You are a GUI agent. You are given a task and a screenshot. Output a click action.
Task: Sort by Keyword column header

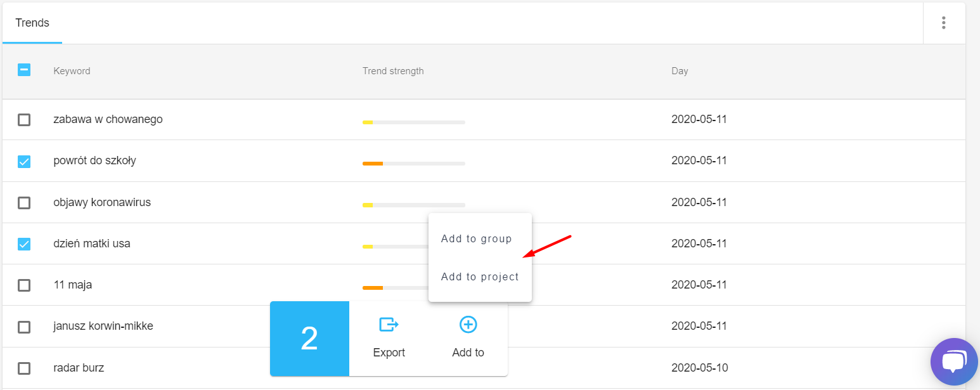(x=72, y=71)
